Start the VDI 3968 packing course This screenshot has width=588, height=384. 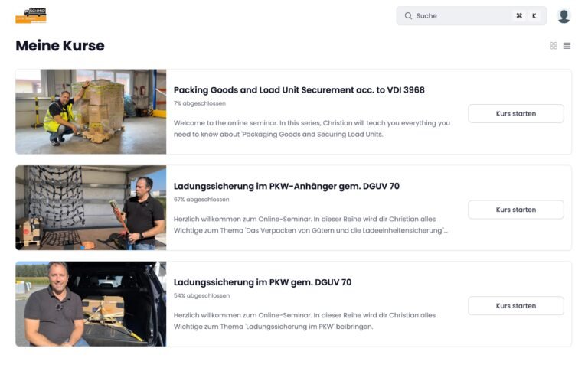515,113
